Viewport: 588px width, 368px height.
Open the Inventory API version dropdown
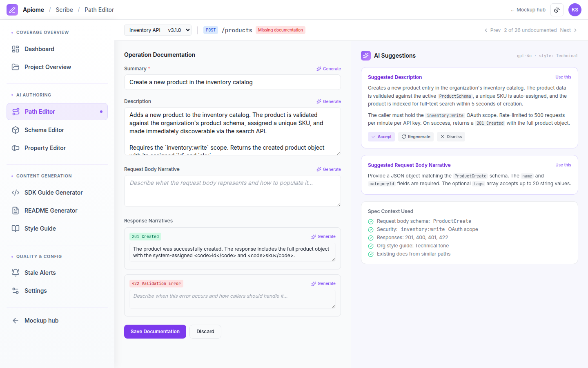point(158,30)
